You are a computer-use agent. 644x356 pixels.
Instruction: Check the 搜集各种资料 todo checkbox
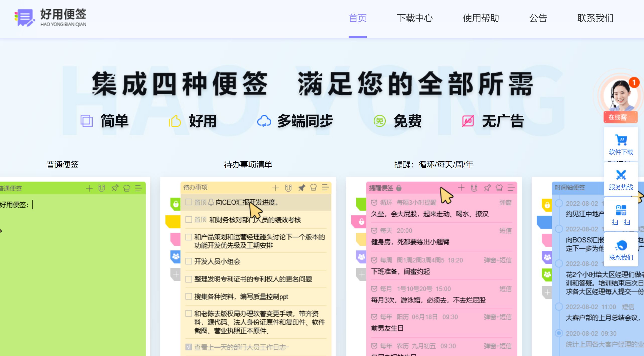pos(188,296)
